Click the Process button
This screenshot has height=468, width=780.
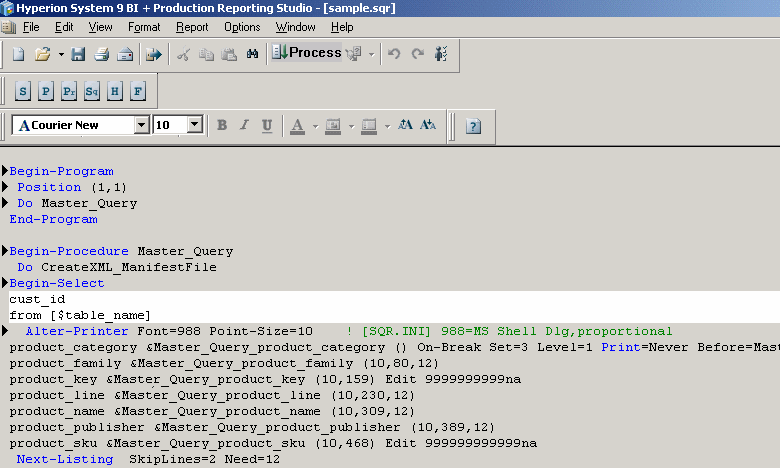tap(306, 52)
